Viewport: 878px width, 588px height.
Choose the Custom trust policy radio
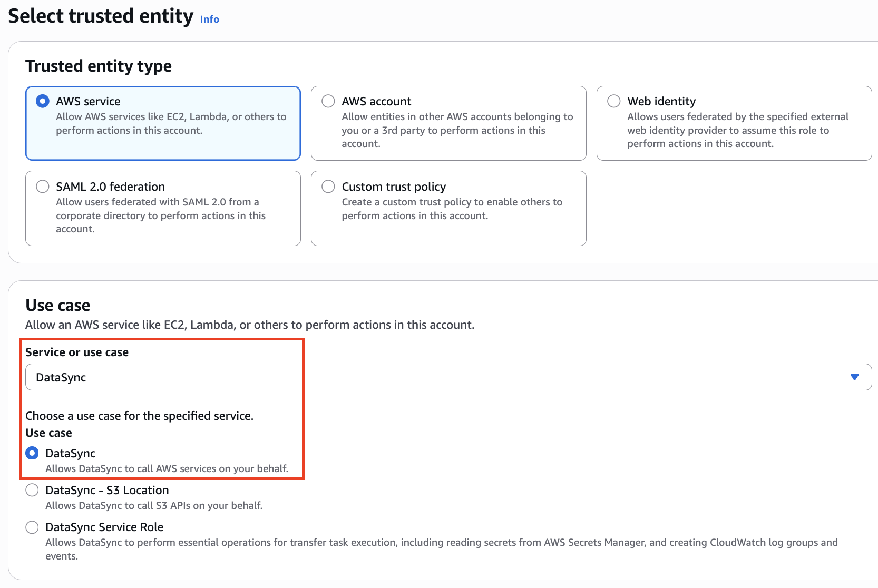coord(328,187)
